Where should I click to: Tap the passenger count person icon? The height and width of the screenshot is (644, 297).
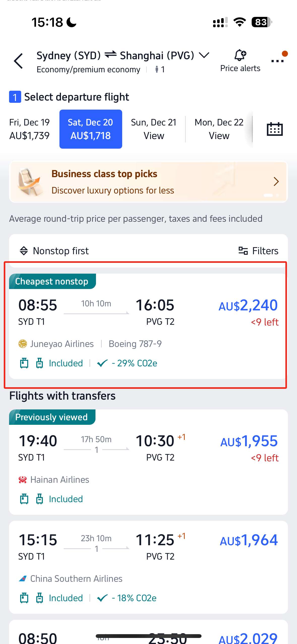[157, 69]
